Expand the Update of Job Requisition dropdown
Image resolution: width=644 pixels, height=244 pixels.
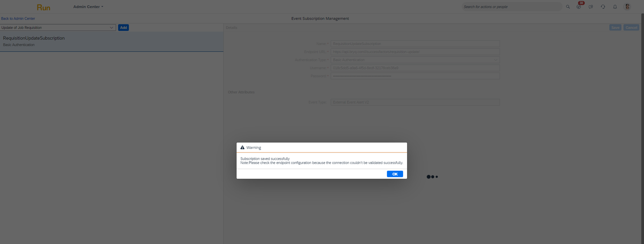(x=111, y=28)
